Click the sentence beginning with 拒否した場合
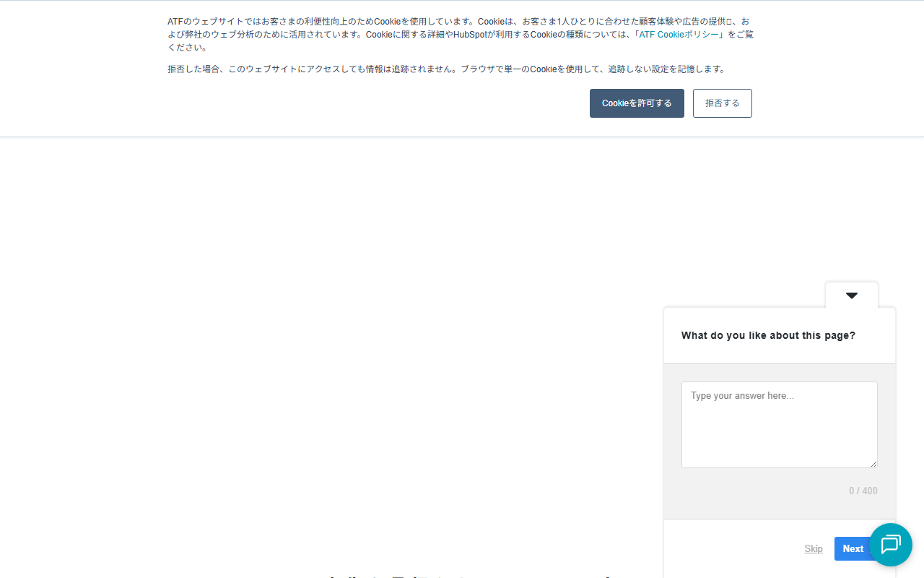 tap(446, 69)
